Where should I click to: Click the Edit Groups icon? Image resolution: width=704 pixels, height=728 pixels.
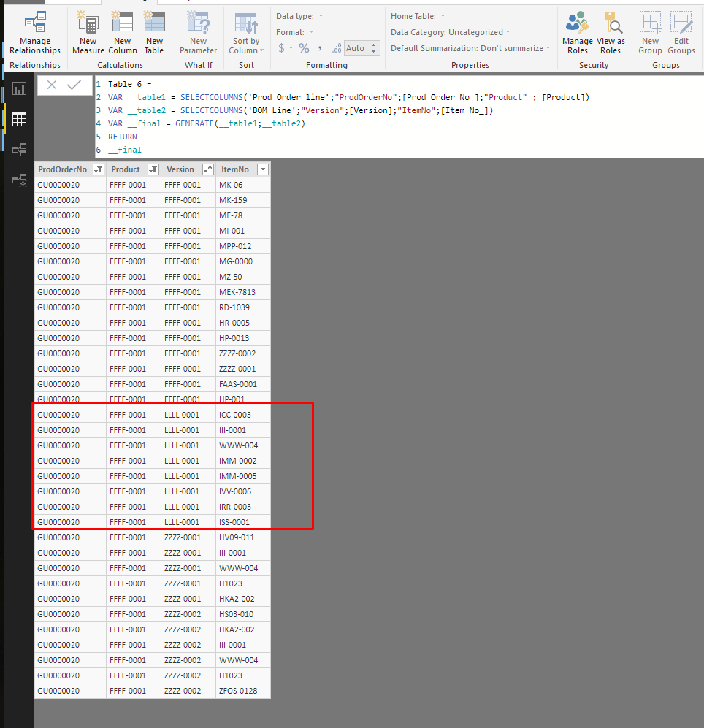681,34
